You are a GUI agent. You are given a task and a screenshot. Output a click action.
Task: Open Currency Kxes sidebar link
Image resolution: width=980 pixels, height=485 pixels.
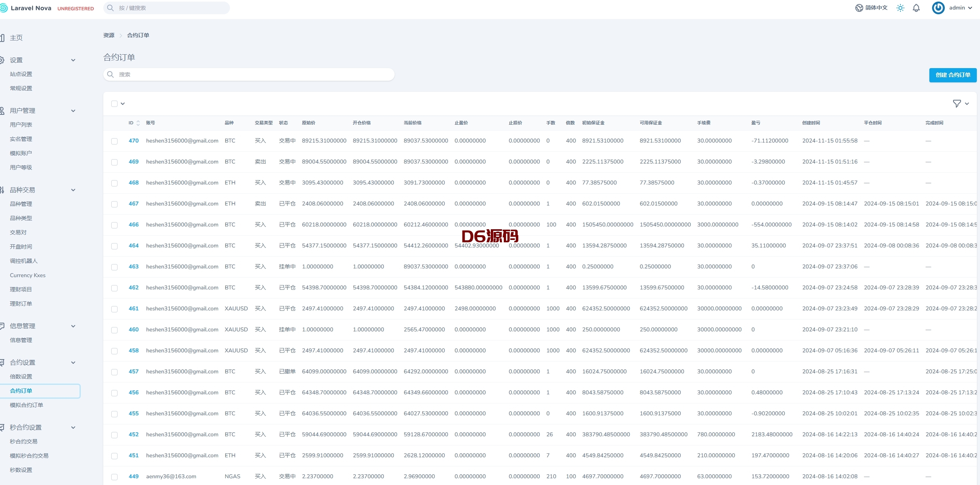28,276
